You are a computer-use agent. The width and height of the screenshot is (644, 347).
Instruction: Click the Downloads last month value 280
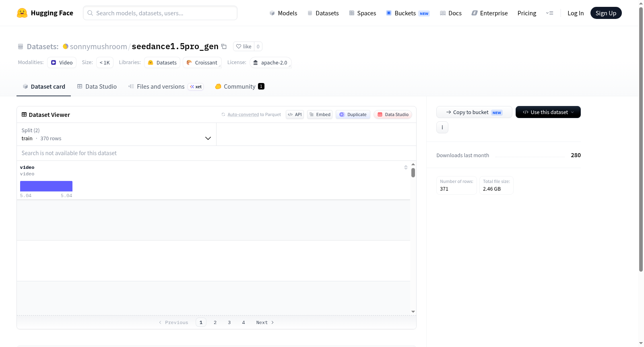576,155
